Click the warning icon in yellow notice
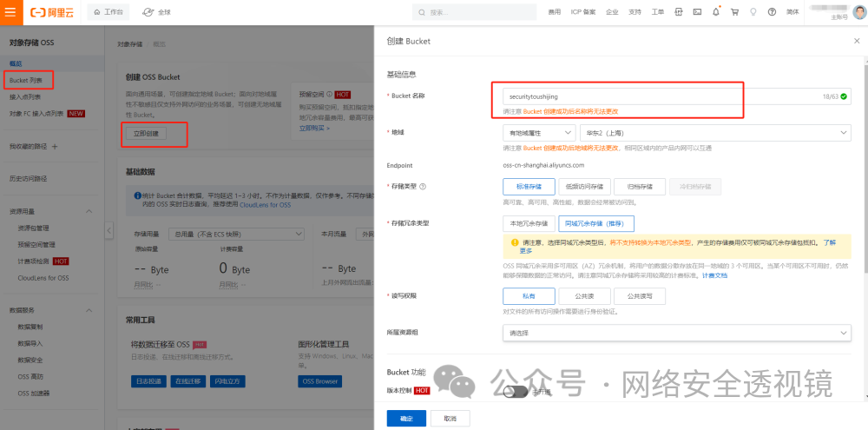 coord(514,242)
